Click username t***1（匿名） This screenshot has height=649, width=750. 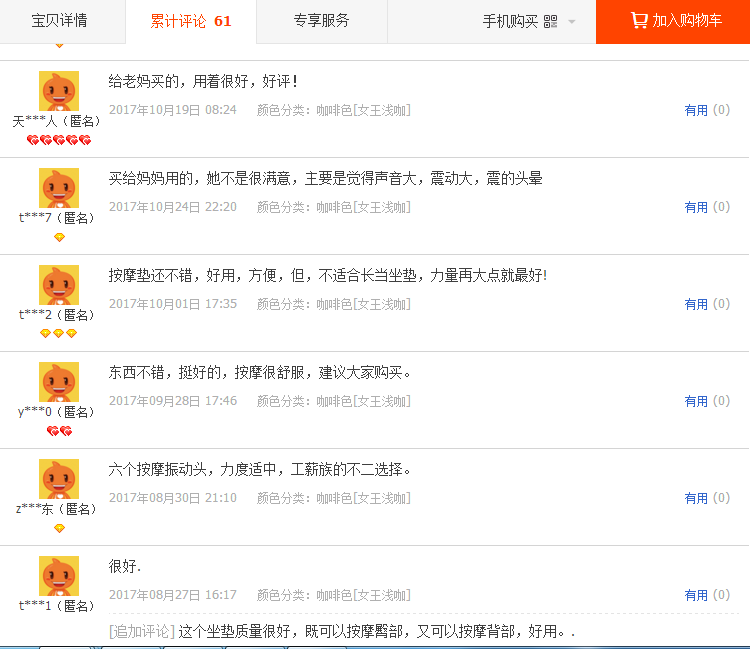tap(56, 607)
